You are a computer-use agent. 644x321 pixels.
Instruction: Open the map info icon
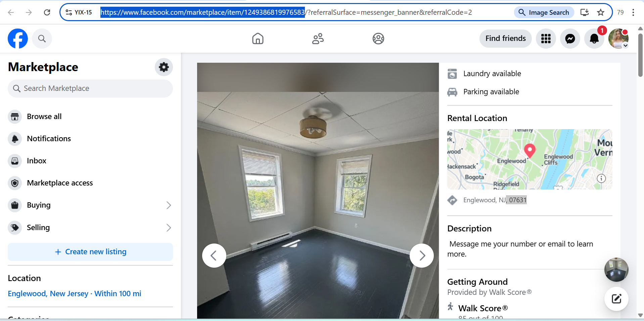coord(601,178)
